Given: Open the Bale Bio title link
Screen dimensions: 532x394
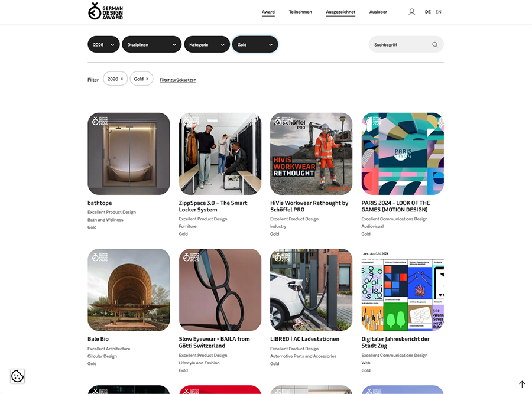Looking at the screenshot, I should 98,339.
